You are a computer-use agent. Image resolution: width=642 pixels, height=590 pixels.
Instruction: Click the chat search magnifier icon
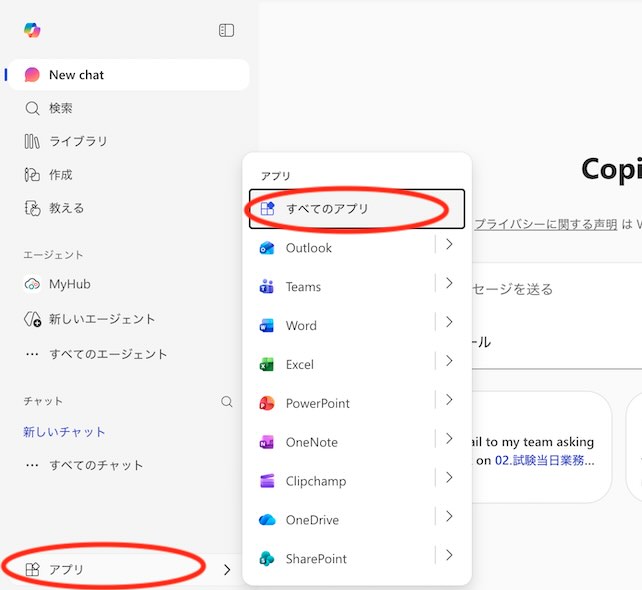(226, 402)
